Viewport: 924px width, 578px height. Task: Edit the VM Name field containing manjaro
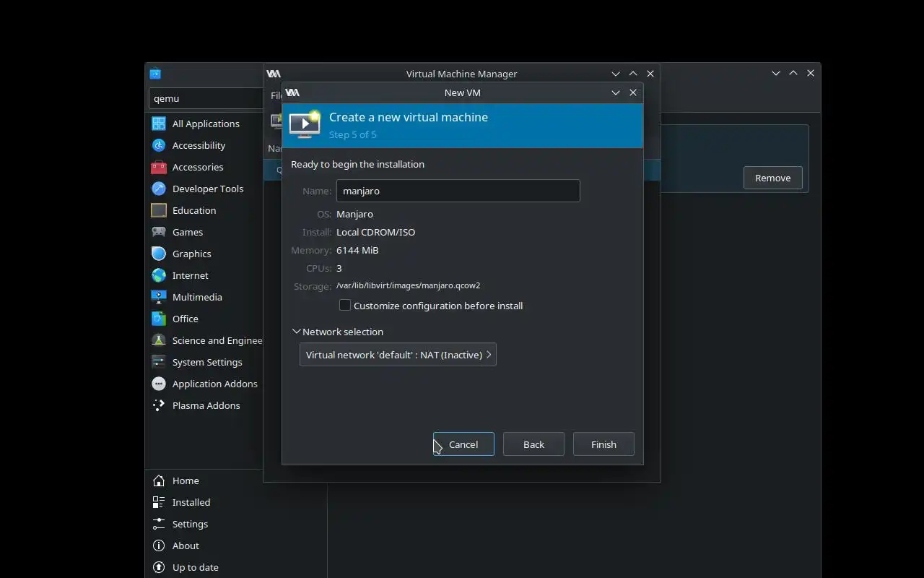tap(458, 191)
